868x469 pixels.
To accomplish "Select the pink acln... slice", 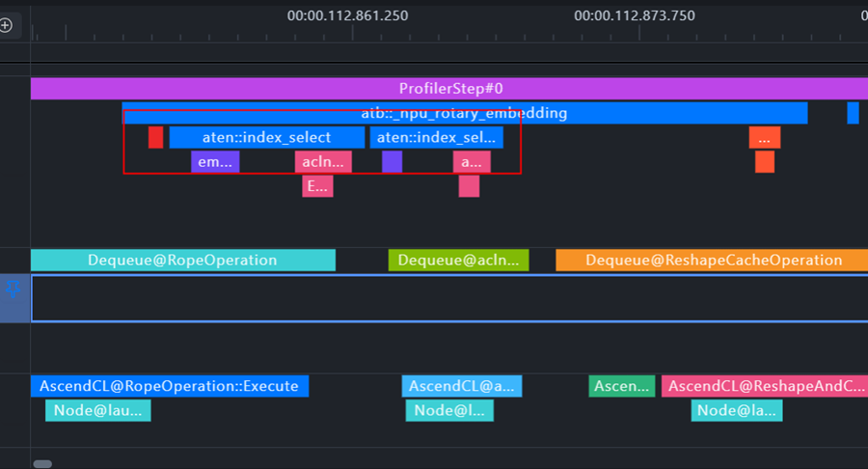I will click(x=323, y=162).
